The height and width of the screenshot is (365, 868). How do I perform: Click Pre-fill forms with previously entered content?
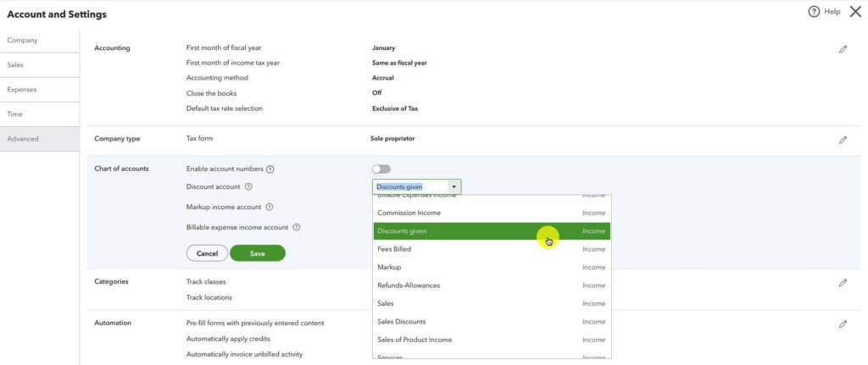click(255, 323)
